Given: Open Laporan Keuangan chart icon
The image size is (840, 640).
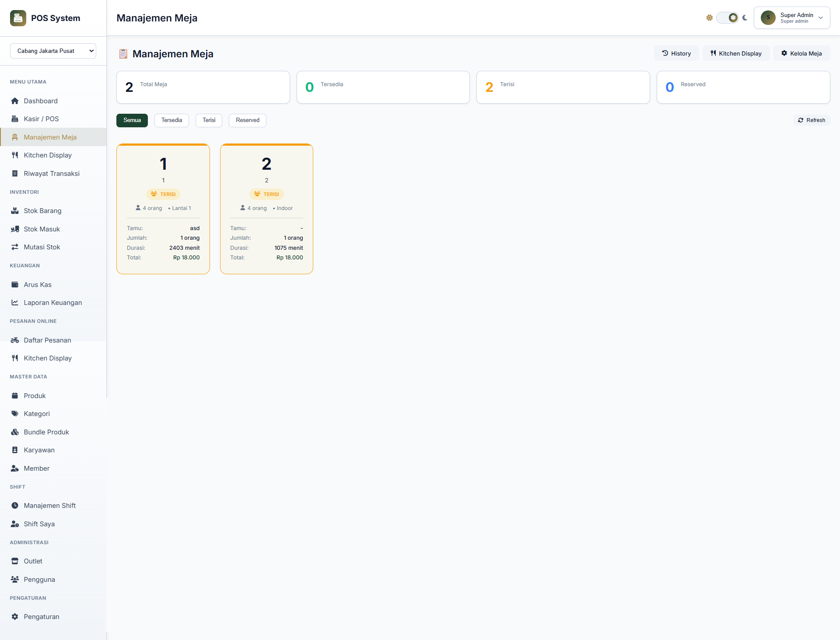Looking at the screenshot, I should coord(15,302).
